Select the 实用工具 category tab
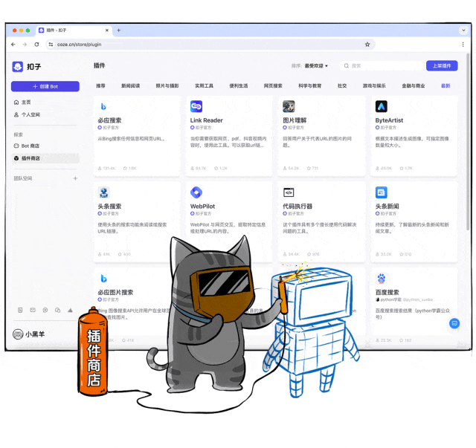476x448 pixels. (204, 86)
